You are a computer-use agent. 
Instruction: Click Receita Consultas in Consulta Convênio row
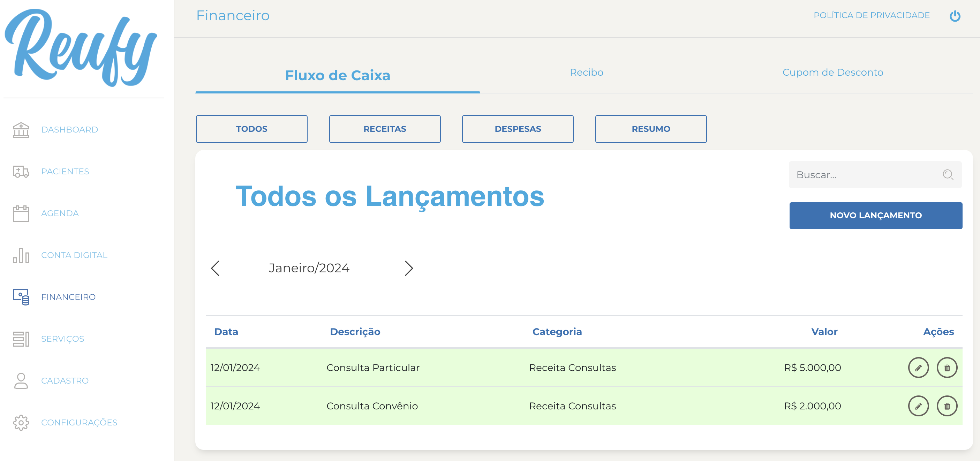point(572,406)
